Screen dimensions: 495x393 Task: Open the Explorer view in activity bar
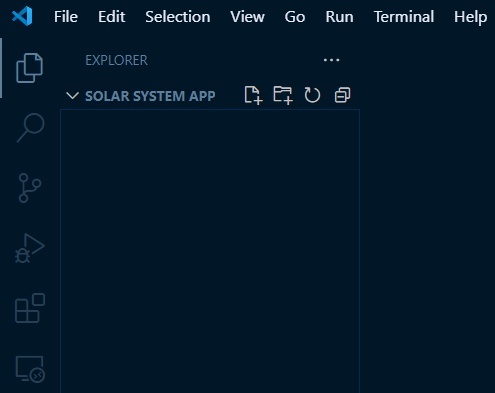click(29, 68)
